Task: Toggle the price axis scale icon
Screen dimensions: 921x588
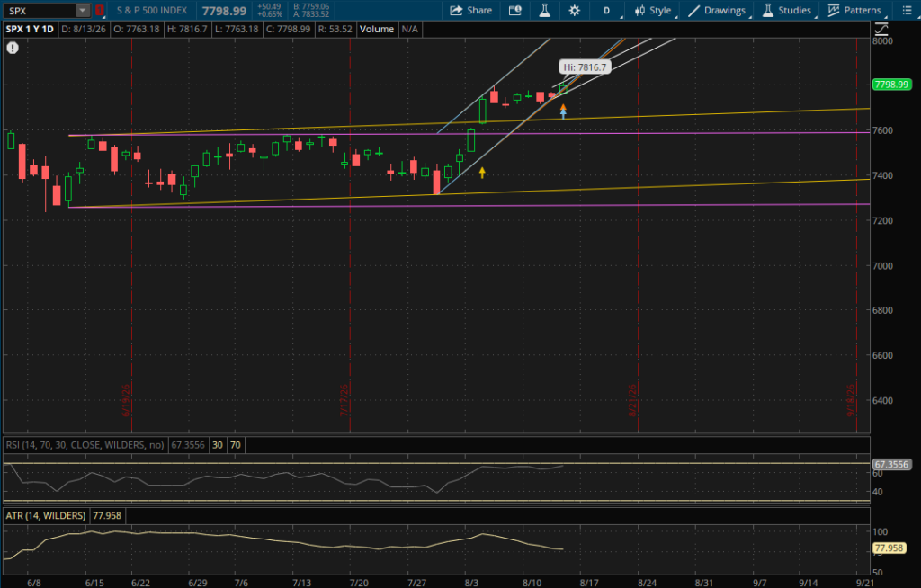Action: pyautogui.click(x=881, y=29)
